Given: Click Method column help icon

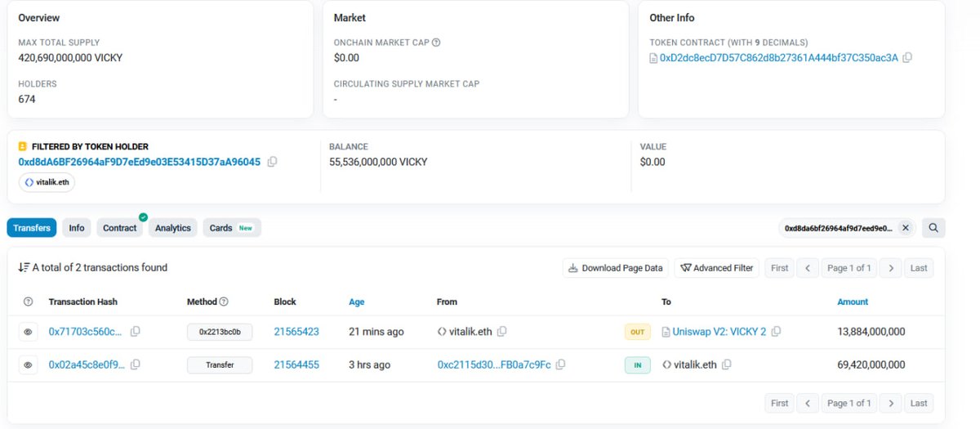Looking at the screenshot, I should (224, 302).
